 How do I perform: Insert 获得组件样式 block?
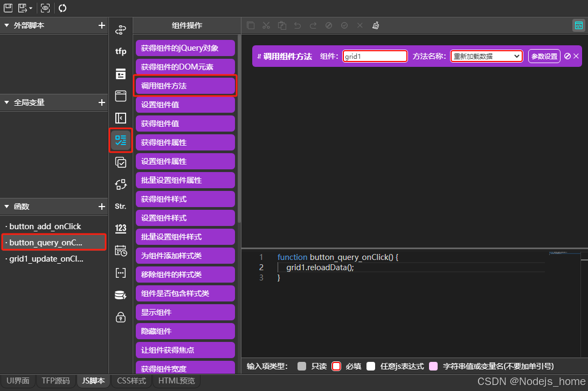185,199
